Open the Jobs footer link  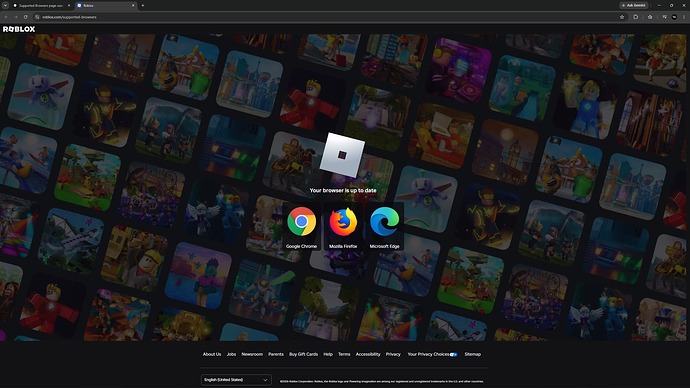pos(231,354)
